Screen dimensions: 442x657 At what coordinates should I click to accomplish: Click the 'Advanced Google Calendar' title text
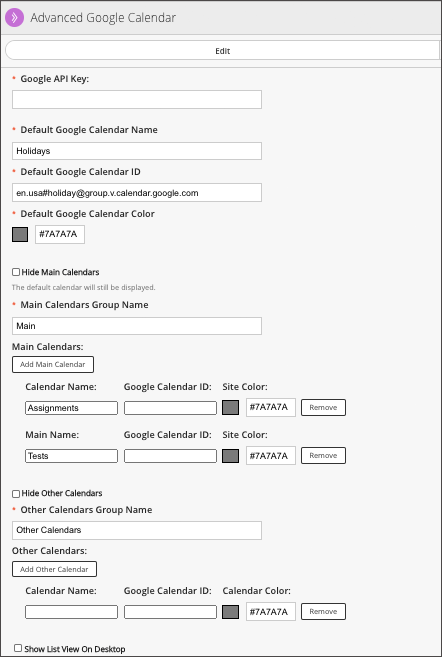pyautogui.click(x=103, y=18)
